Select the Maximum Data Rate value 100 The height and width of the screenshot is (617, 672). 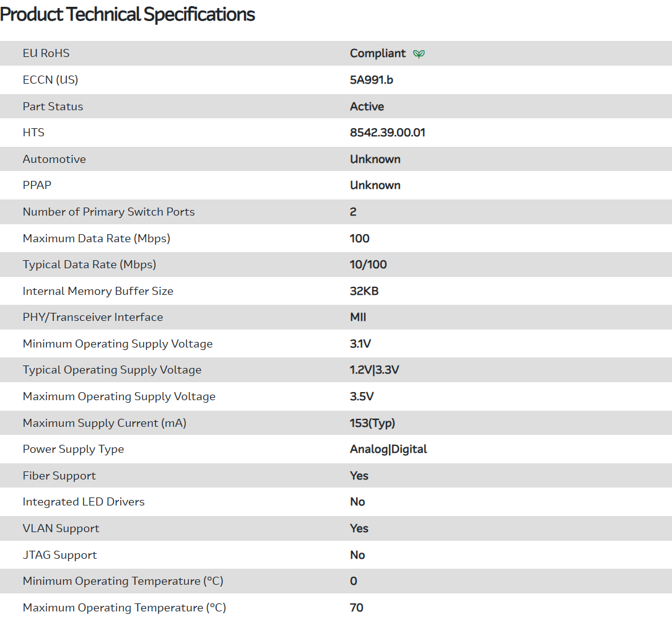tap(359, 238)
